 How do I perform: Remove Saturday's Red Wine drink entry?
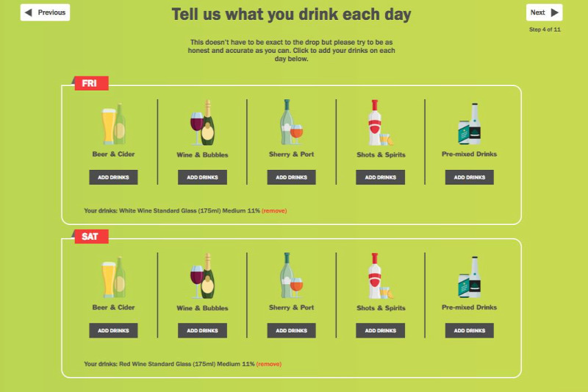point(269,364)
